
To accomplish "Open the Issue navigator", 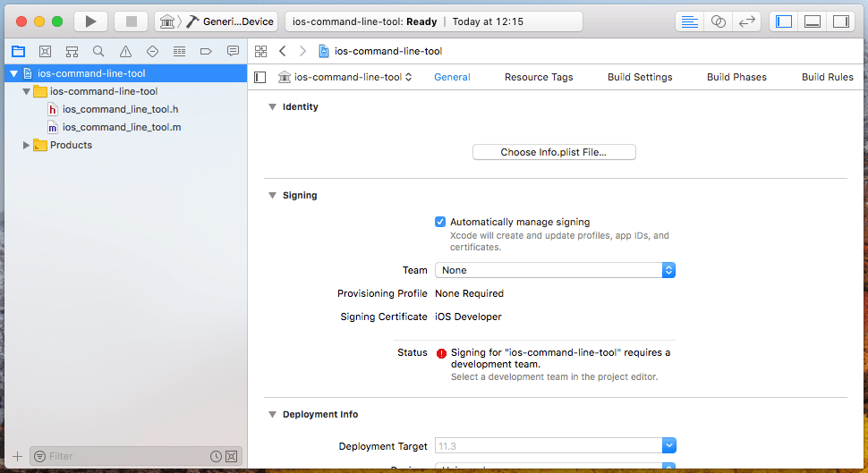I will [x=125, y=52].
